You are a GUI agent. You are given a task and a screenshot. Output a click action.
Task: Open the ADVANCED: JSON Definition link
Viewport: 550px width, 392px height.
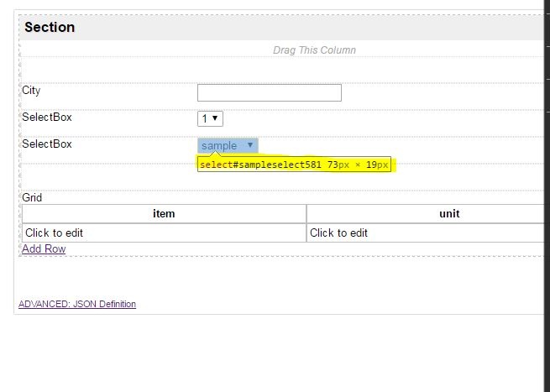coord(77,304)
